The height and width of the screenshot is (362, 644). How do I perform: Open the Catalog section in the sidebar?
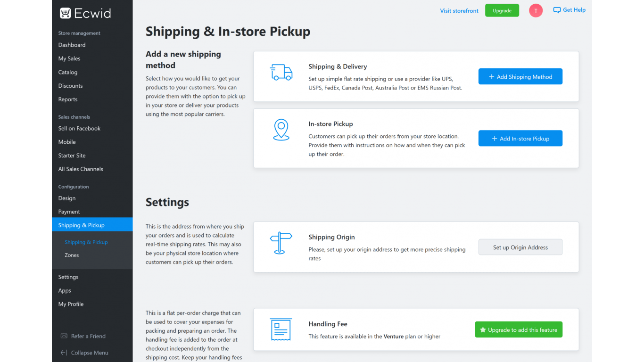[x=67, y=72]
